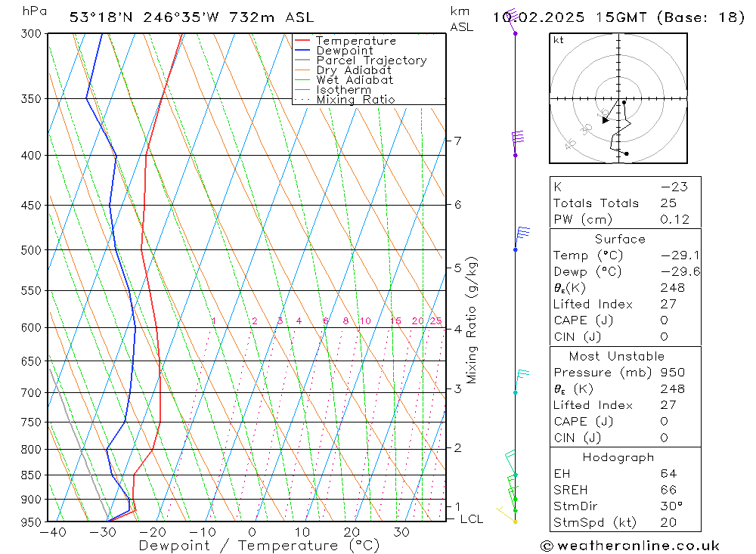Image resolution: width=756 pixels, height=554 pixels.
Task: Click the 850 hPa pressure axis label
Action: (x=31, y=475)
